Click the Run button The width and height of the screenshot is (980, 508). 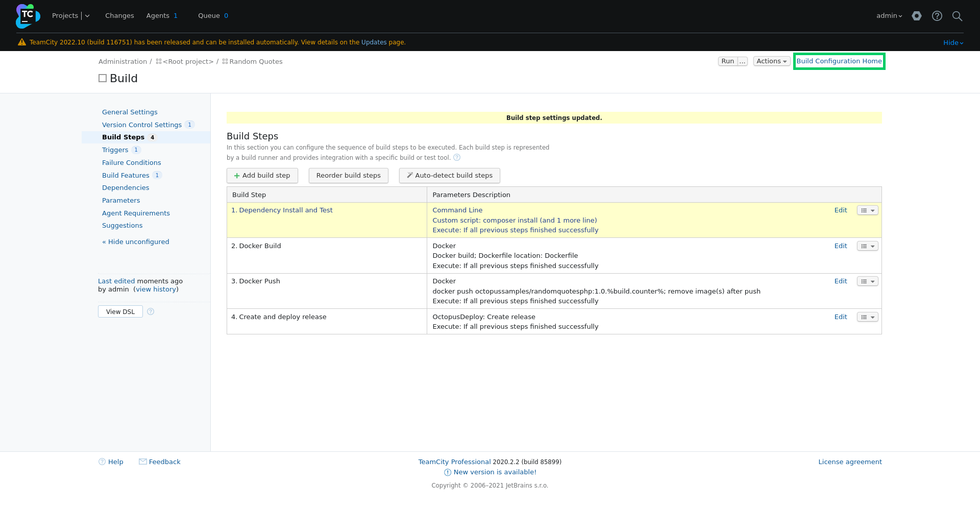click(x=728, y=61)
